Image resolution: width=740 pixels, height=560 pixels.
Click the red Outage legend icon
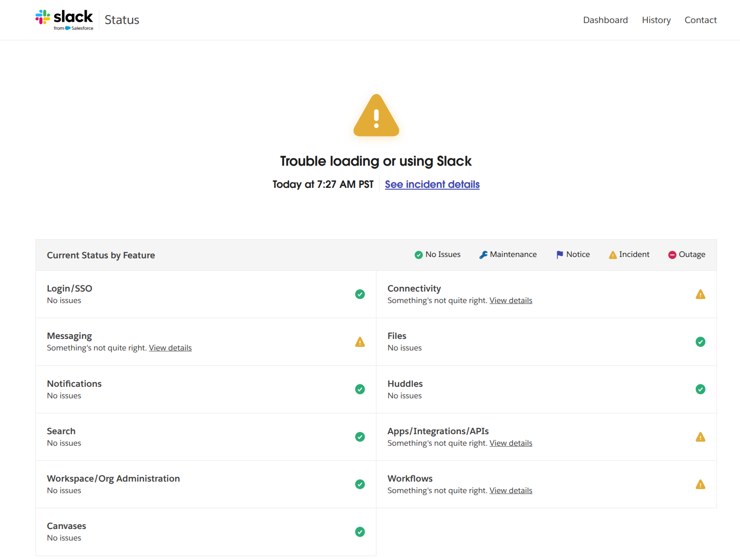672,255
